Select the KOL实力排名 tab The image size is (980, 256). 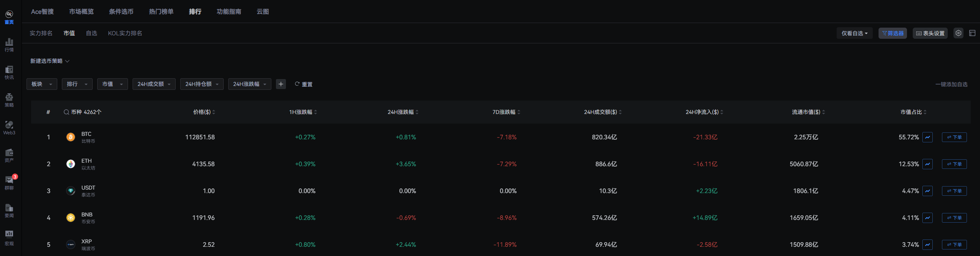(125, 33)
